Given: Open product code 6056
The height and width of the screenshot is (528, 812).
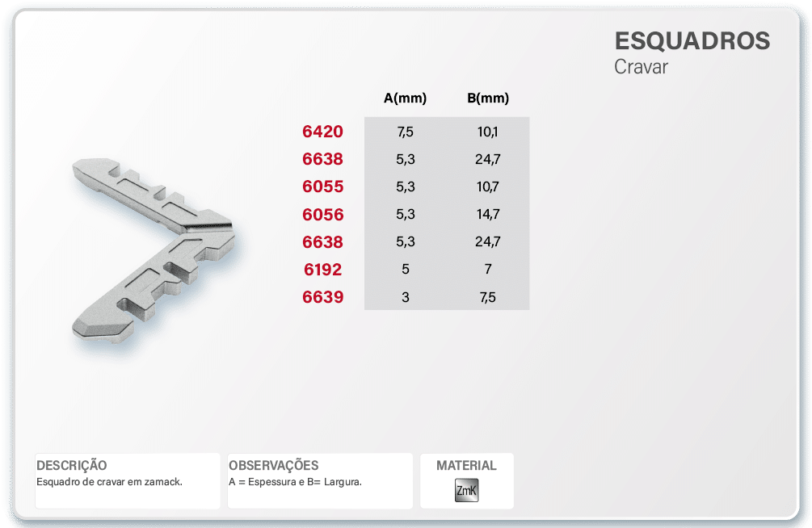Looking at the screenshot, I should [322, 215].
